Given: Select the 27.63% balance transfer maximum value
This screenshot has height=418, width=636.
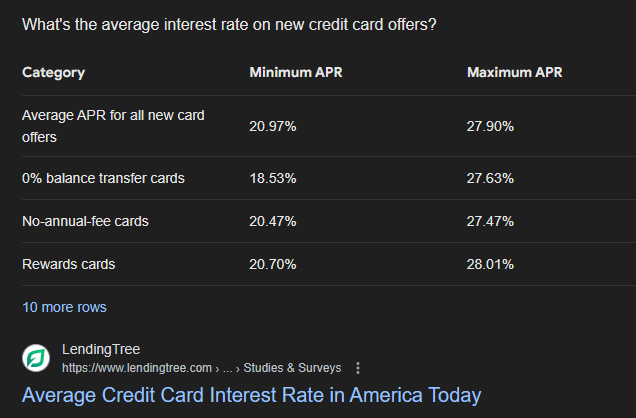Looking at the screenshot, I should pos(490,178).
